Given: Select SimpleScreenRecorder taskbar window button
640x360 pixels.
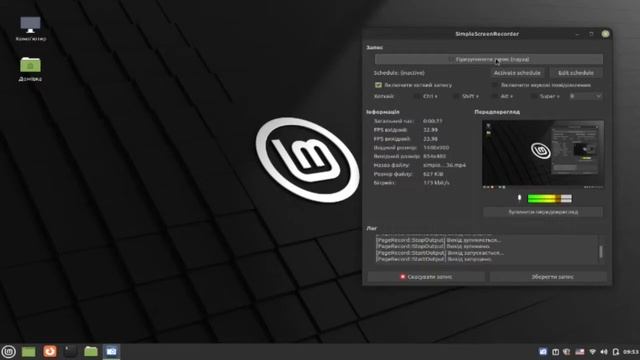Looking at the screenshot, I should (x=111, y=351).
